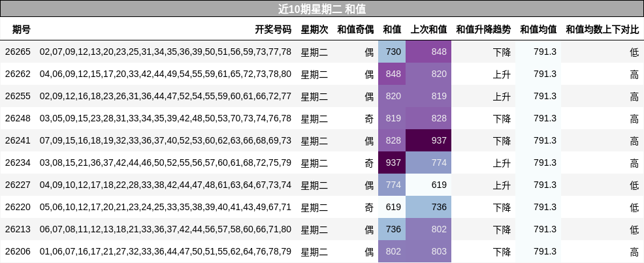Click the 和值 cell 828 in row 26241
The image size is (644, 263).
pos(393,140)
